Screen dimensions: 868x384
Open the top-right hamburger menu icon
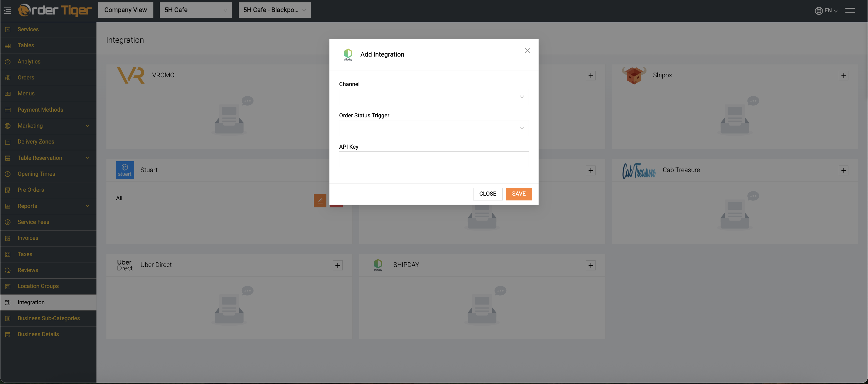(850, 11)
